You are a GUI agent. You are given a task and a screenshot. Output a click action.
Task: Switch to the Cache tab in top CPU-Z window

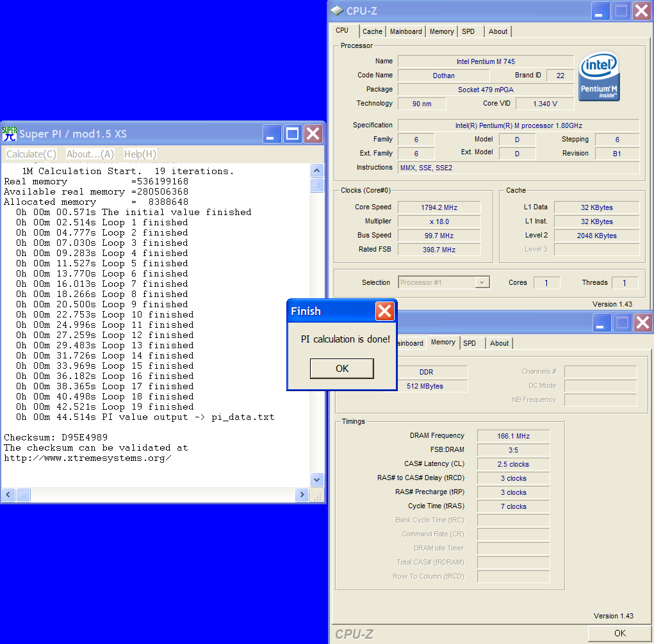[372, 31]
